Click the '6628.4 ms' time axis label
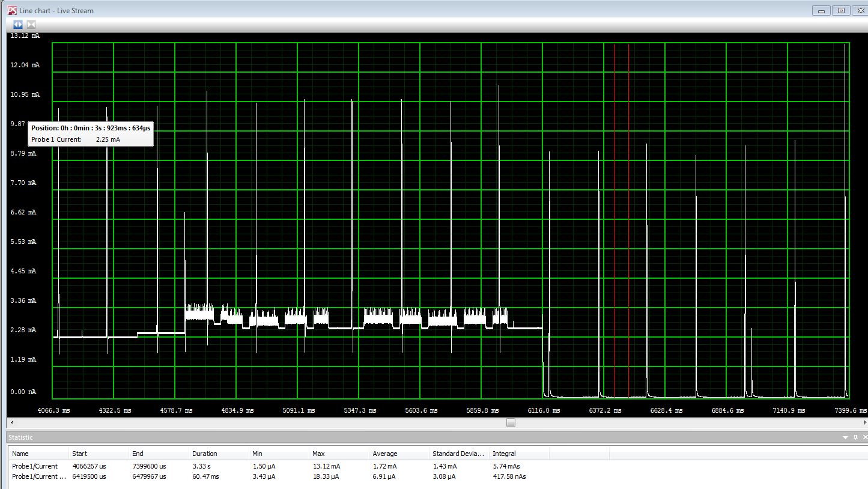This screenshot has width=868, height=489. [666, 410]
